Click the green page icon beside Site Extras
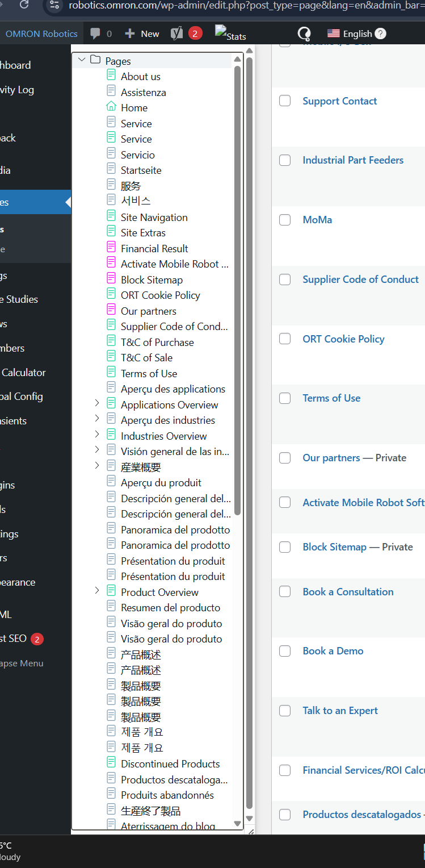The width and height of the screenshot is (425, 868). click(x=111, y=232)
